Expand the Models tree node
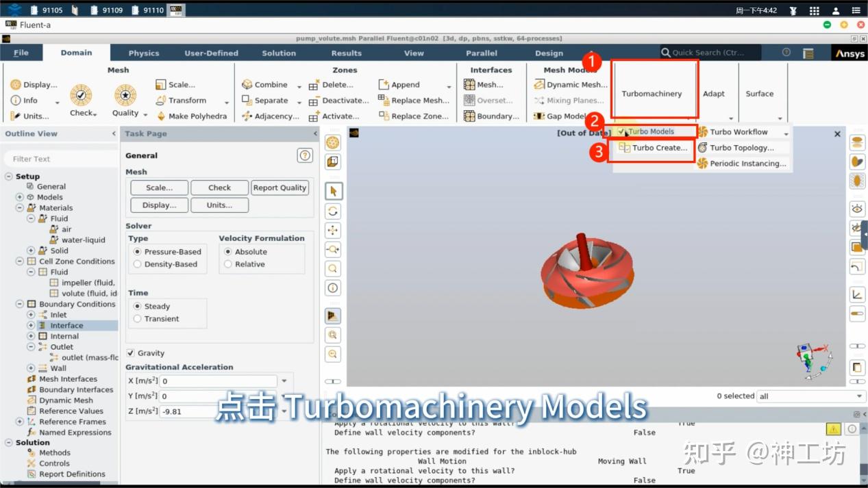This screenshot has height=488, width=868. [20, 197]
